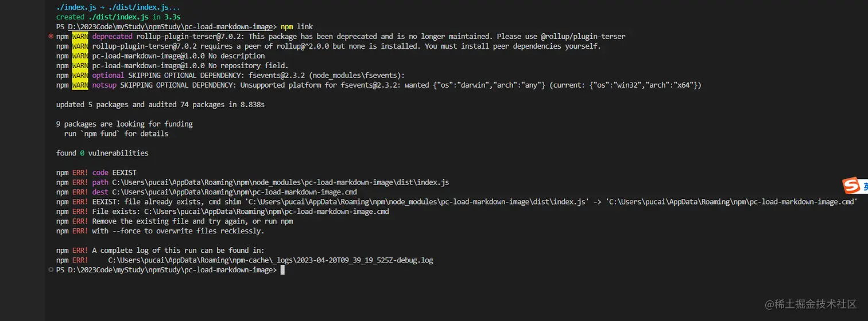Click the D:\2023Code prompt path on last line
The width and height of the screenshot is (868, 321).
[171, 270]
